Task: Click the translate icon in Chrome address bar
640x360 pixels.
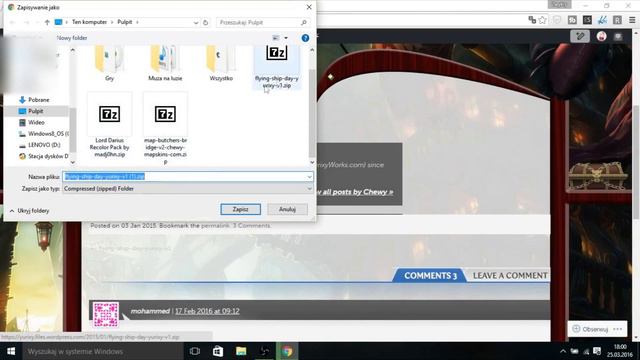Action: 531,20
